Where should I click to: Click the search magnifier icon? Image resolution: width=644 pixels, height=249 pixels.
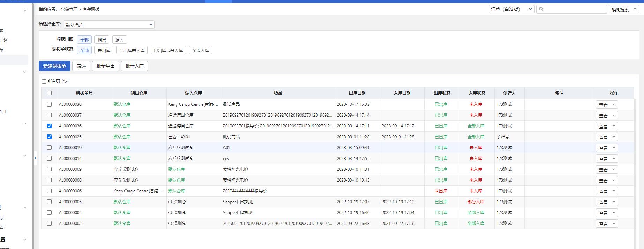[541, 9]
